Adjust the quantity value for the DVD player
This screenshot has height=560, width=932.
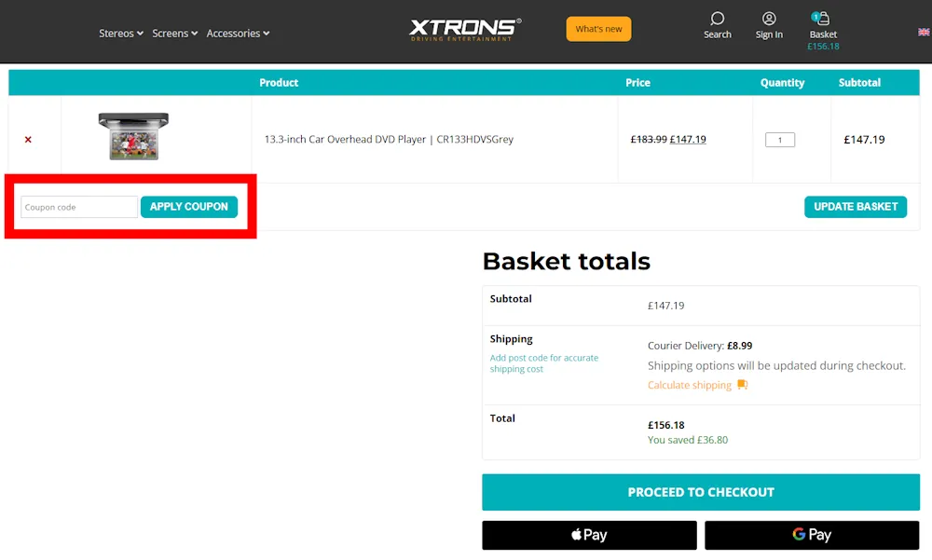coord(781,139)
